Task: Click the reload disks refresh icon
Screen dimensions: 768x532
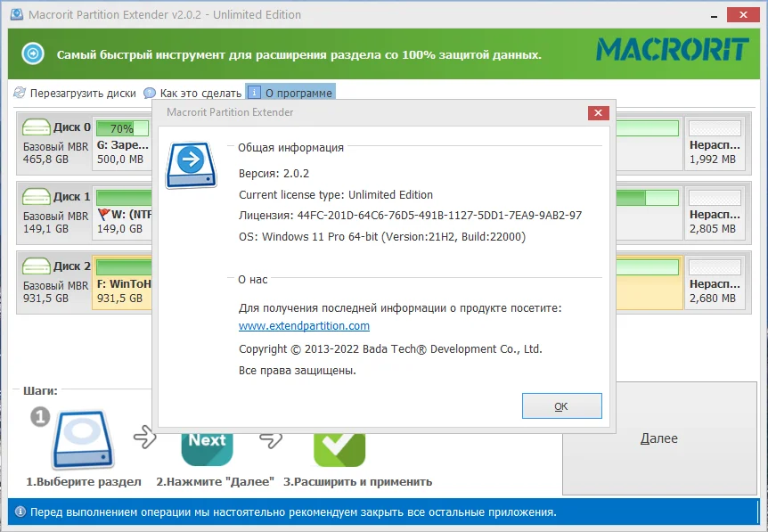Action: click(x=20, y=93)
